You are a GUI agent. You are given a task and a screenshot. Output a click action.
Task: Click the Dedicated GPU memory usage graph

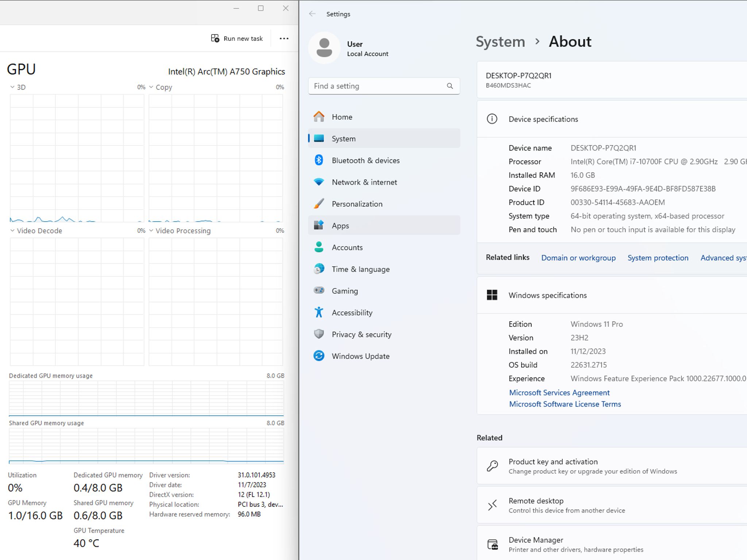146,398
